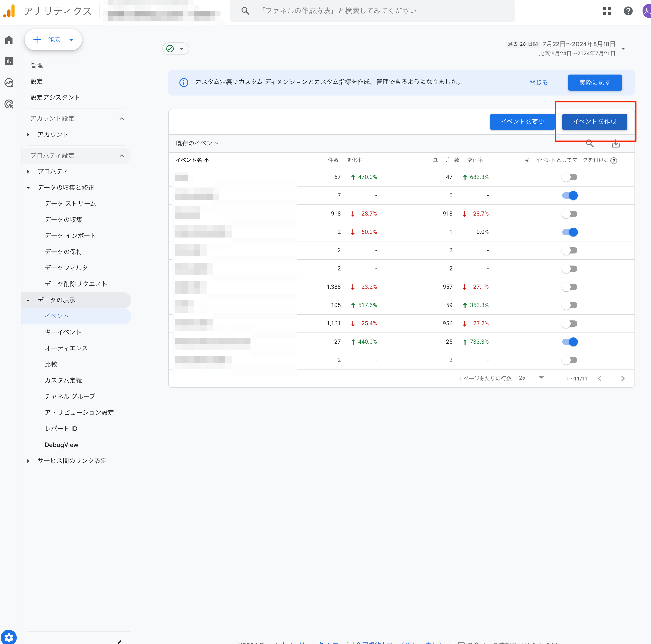Screen dimensions: 651x644
Task: Open 設定アシスタント in the sidebar
Action: pyautogui.click(x=55, y=97)
